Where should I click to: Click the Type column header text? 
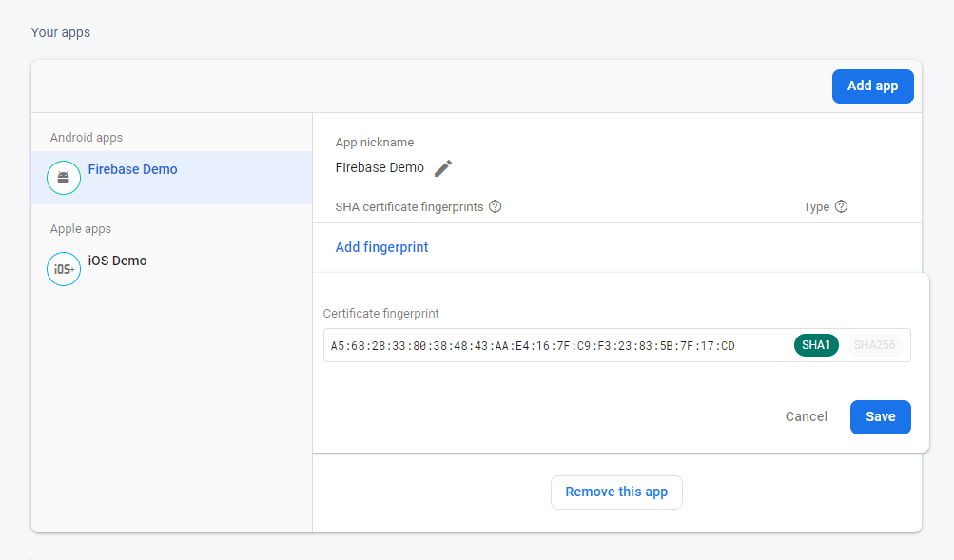point(816,206)
